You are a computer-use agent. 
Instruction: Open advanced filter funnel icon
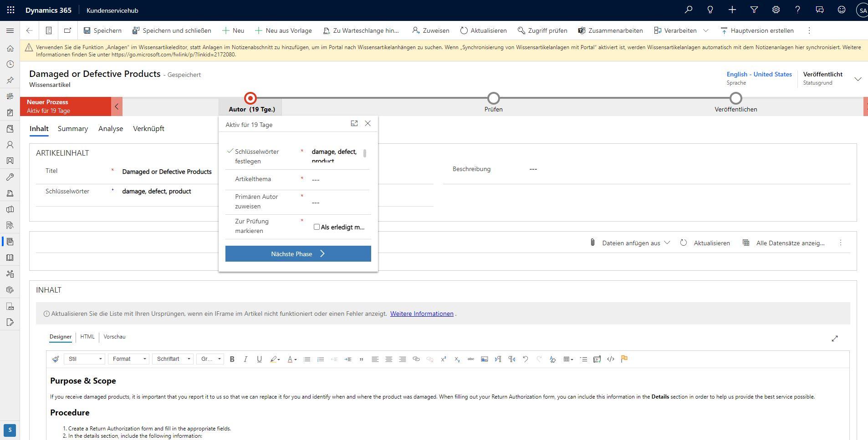coord(754,10)
